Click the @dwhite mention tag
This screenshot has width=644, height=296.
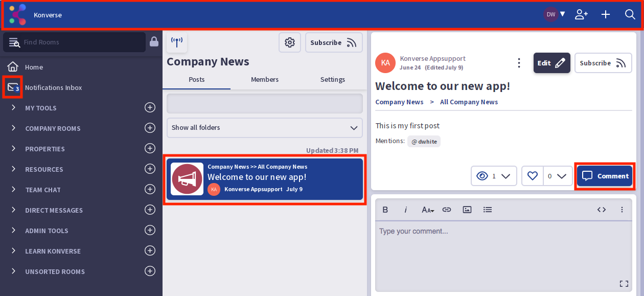coord(424,142)
